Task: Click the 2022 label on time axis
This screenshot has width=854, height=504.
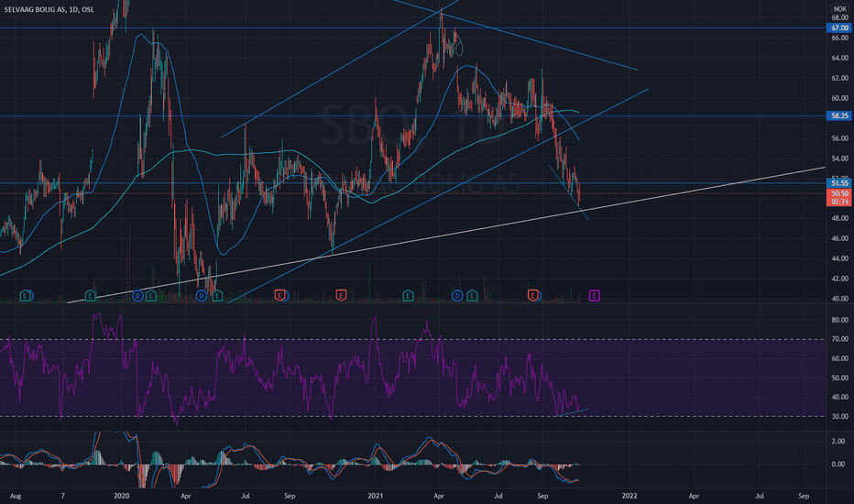Action: click(x=630, y=496)
